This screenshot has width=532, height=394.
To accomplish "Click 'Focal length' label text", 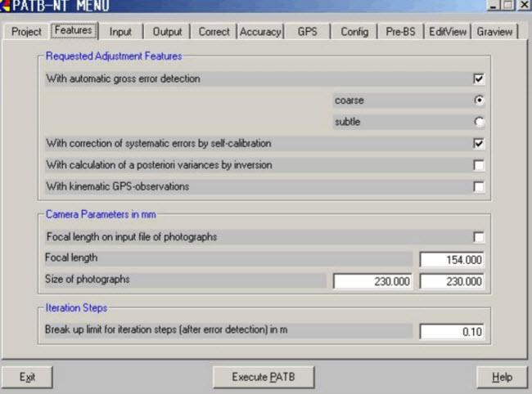I will tap(71, 257).
